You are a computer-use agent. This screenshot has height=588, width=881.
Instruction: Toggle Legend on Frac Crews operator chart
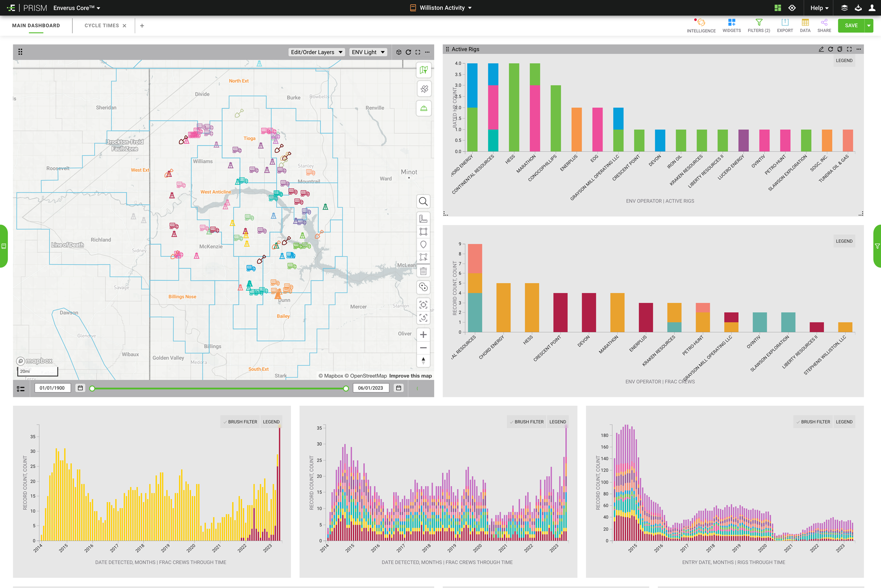[844, 241]
